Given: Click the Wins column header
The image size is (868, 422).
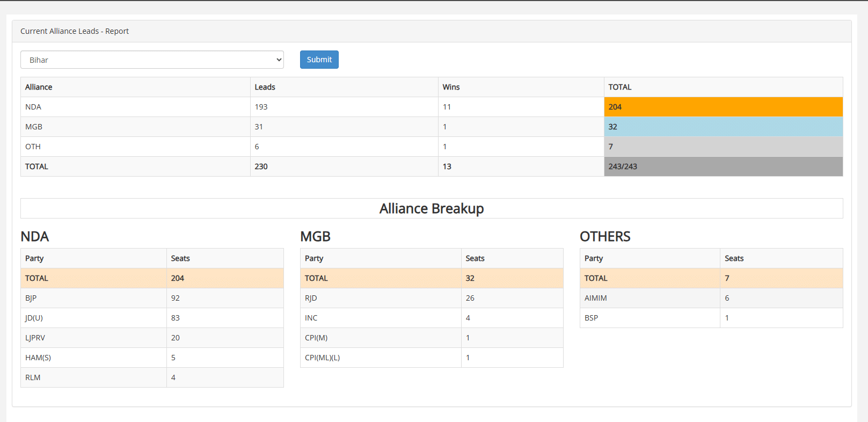Looking at the screenshot, I should tap(451, 87).
